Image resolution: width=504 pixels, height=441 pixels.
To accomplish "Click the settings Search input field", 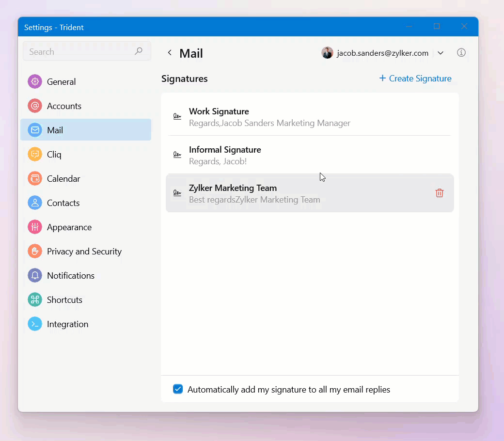I will pyautogui.click(x=80, y=51).
